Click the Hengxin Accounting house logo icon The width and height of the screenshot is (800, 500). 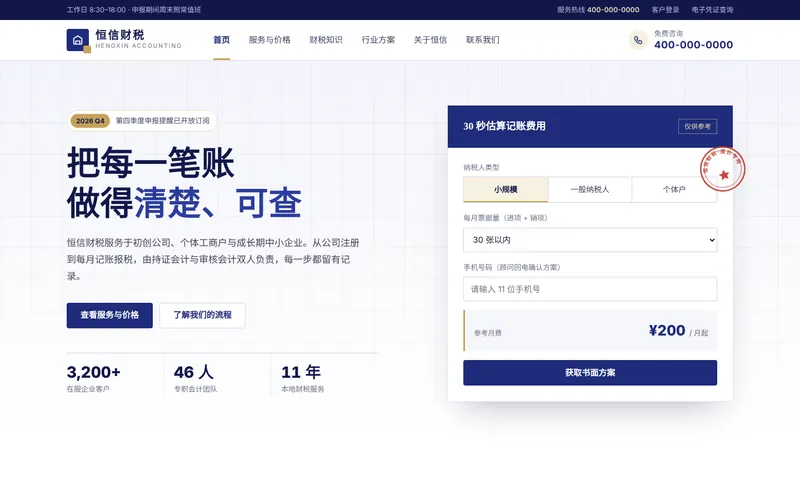click(79, 40)
